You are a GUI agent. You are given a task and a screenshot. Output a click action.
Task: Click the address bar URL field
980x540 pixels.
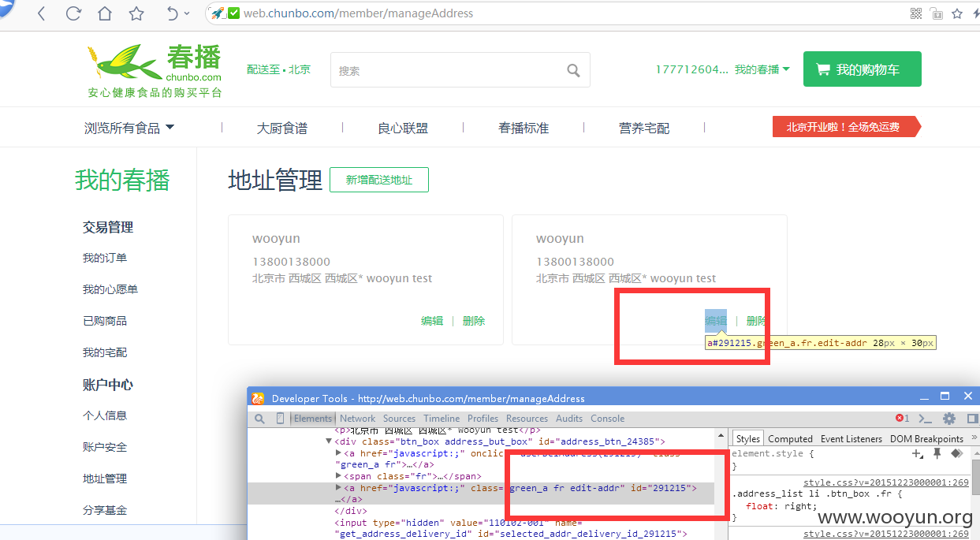552,13
